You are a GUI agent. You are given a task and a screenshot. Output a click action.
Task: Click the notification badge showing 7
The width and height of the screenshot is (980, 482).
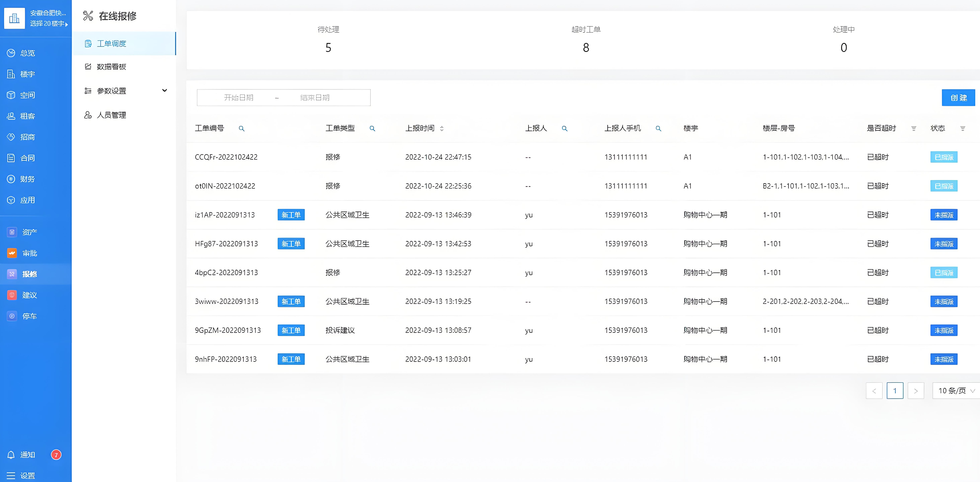(56, 455)
